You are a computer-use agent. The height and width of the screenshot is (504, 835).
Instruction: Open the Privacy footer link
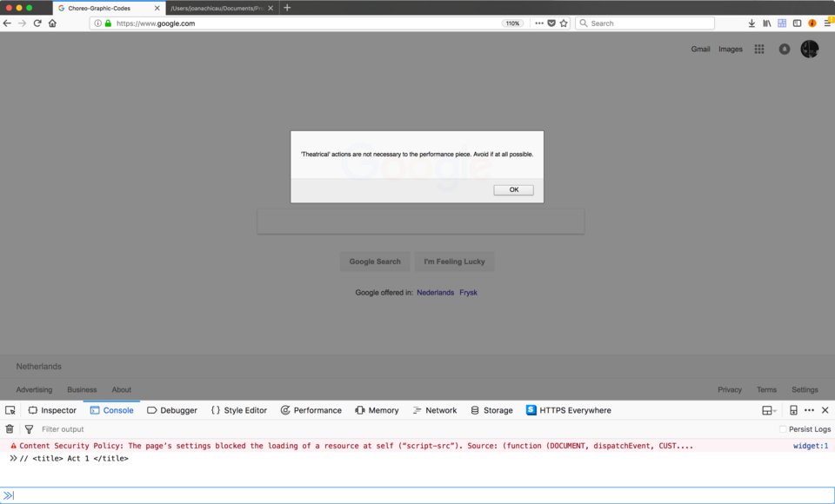[x=730, y=389]
